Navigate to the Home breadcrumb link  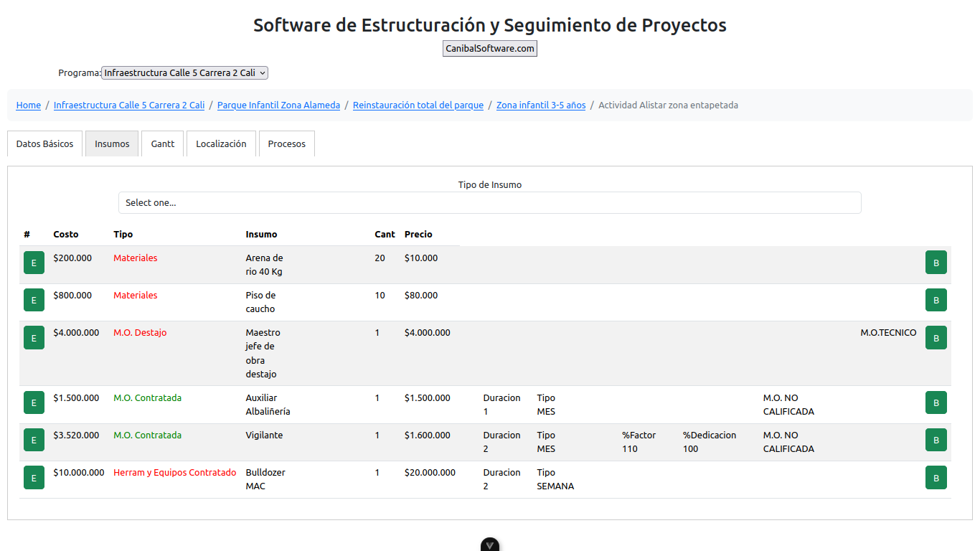click(x=29, y=105)
